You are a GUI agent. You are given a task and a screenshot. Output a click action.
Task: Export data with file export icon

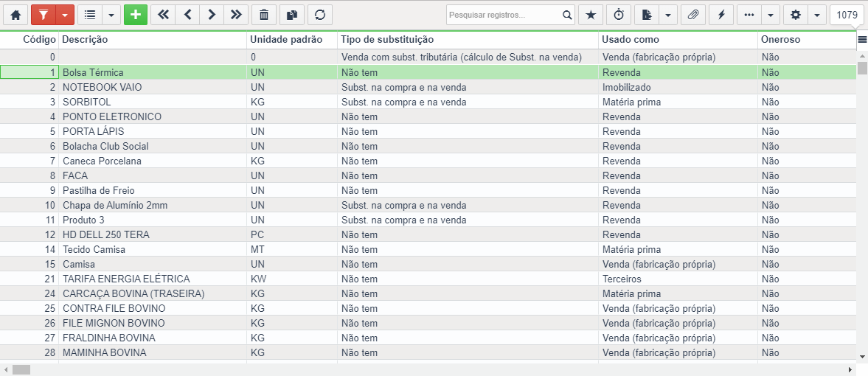tap(647, 15)
